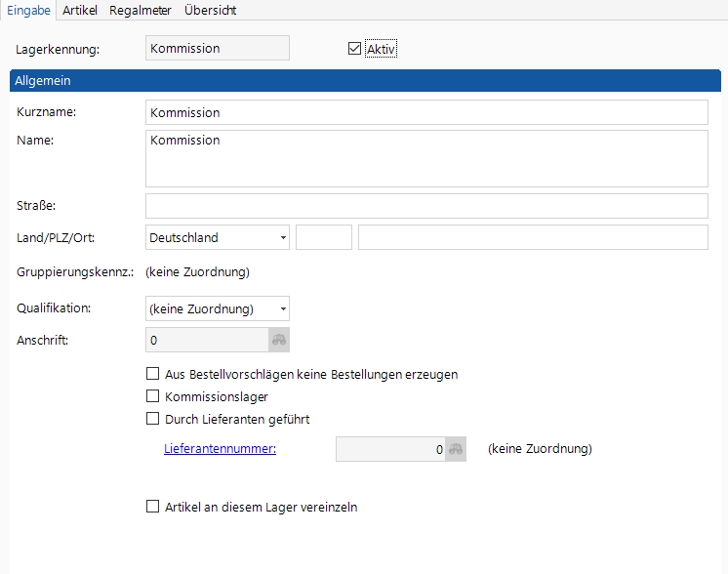Click into the Kurzname input field
This screenshot has width=728, height=574.
425,112
